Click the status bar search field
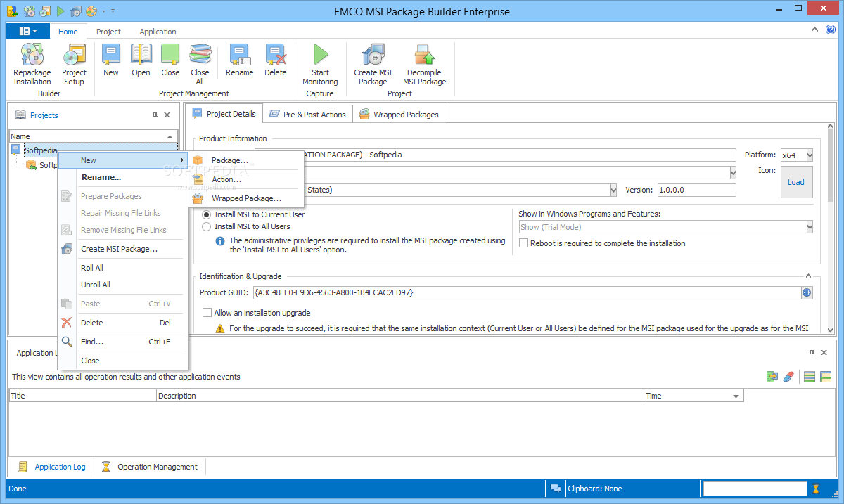 pyautogui.click(x=755, y=489)
